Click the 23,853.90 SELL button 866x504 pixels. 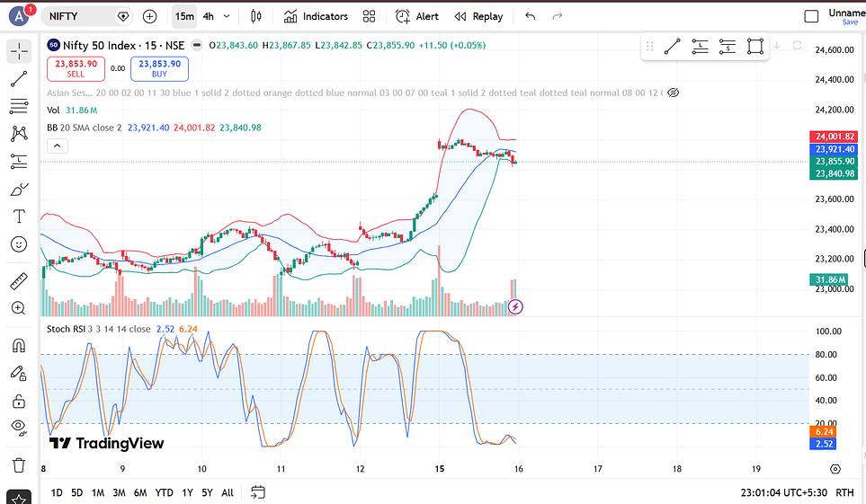76,69
